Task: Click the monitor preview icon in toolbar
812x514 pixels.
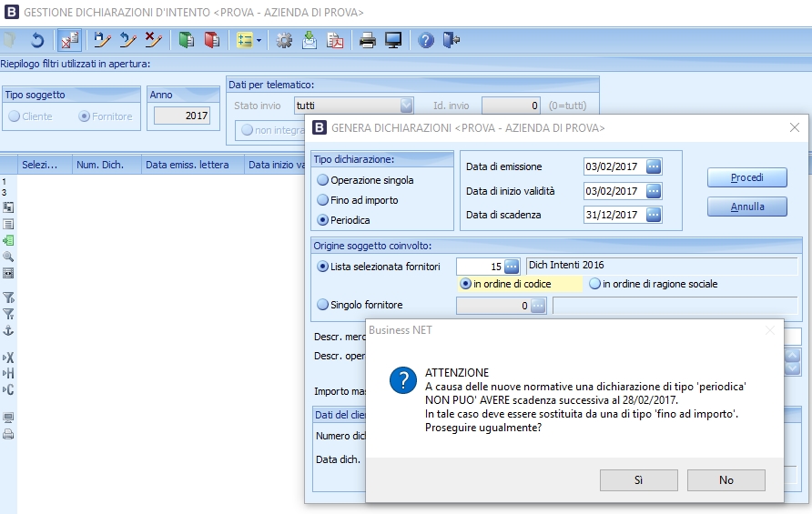Action: click(x=393, y=40)
